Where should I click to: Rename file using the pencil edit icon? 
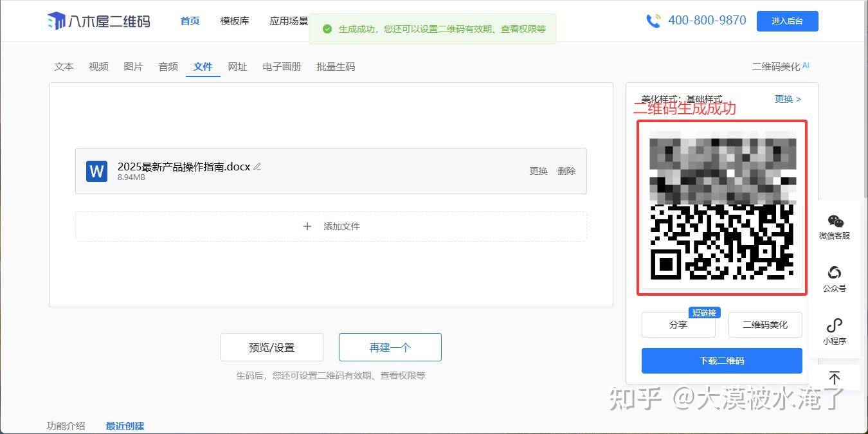click(257, 167)
